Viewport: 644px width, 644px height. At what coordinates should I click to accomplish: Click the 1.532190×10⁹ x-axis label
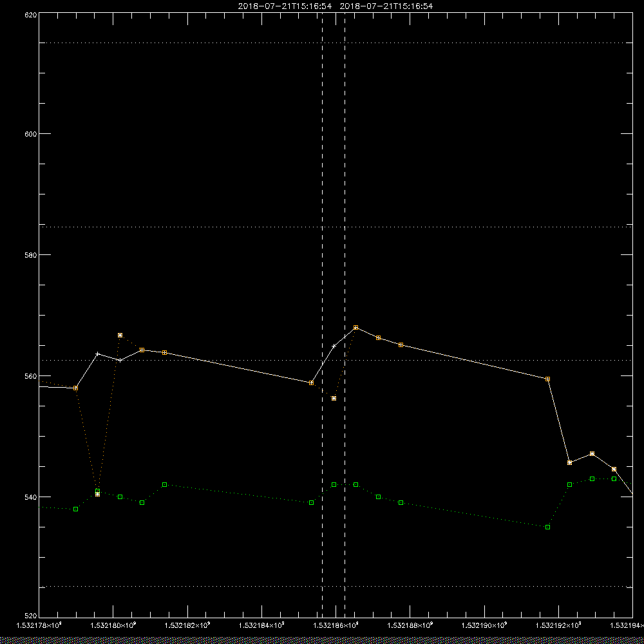[484, 625]
